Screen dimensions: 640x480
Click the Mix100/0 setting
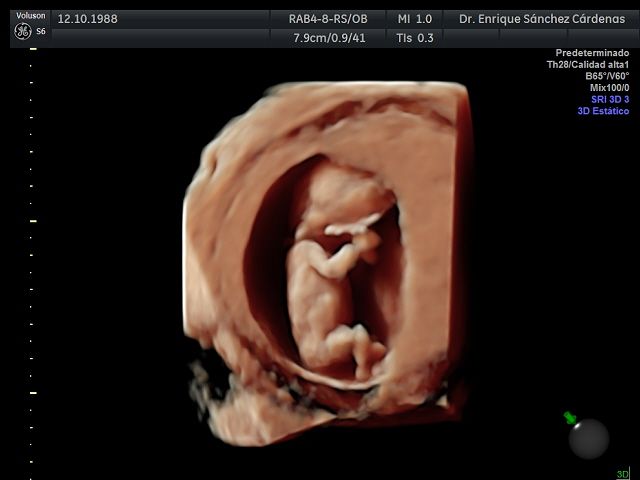point(609,87)
